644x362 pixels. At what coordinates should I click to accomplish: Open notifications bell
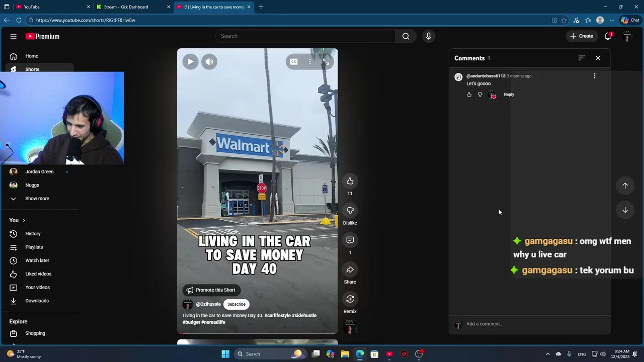coord(608,36)
